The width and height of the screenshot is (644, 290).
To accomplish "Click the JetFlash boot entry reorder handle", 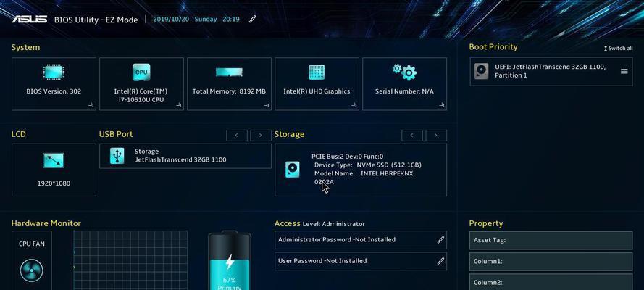I will tap(624, 71).
